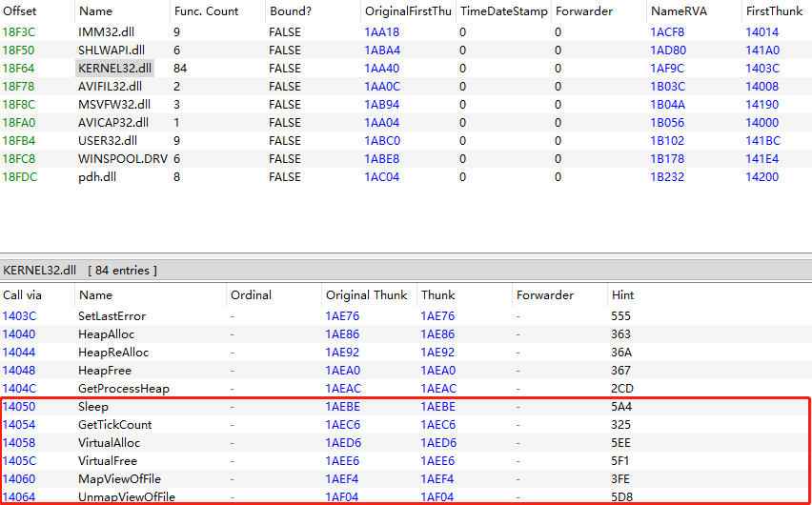Click Call via address 14050

(x=19, y=407)
